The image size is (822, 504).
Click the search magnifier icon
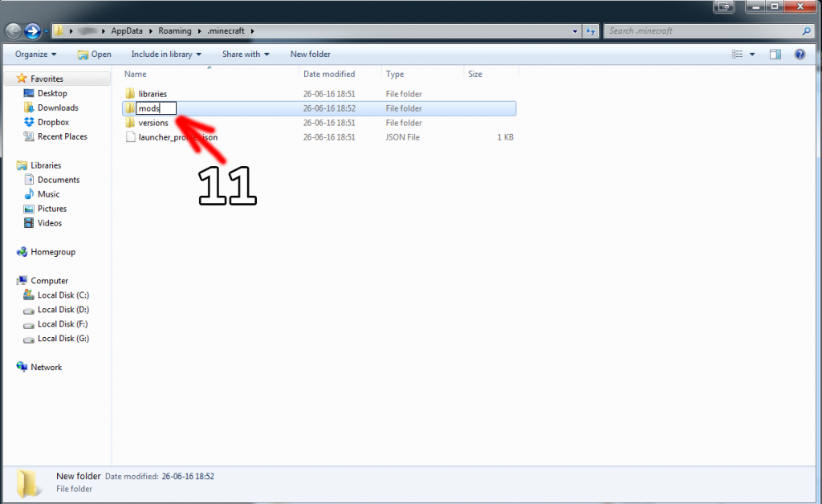tap(806, 31)
